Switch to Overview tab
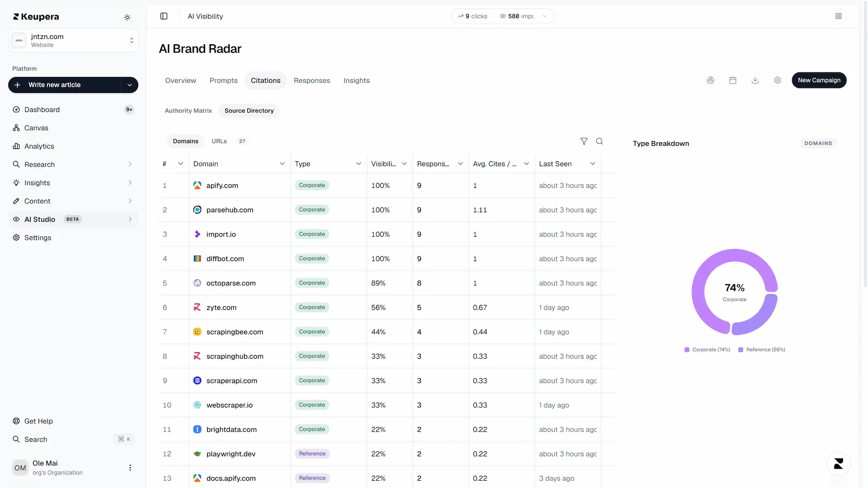Screen dimensions: 868x488 coord(180,80)
